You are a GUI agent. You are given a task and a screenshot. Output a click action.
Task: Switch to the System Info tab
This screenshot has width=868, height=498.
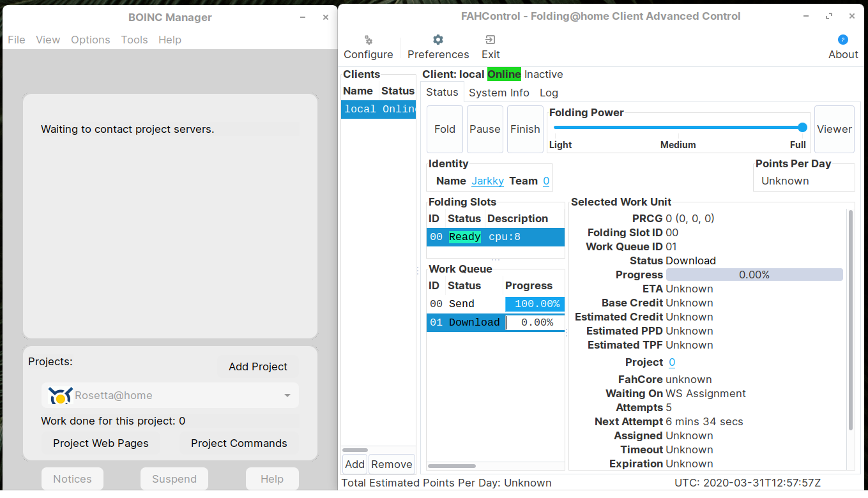tap(499, 93)
